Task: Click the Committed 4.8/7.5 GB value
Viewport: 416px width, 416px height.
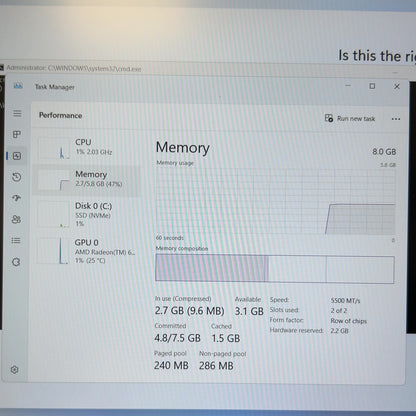Action: (x=177, y=338)
